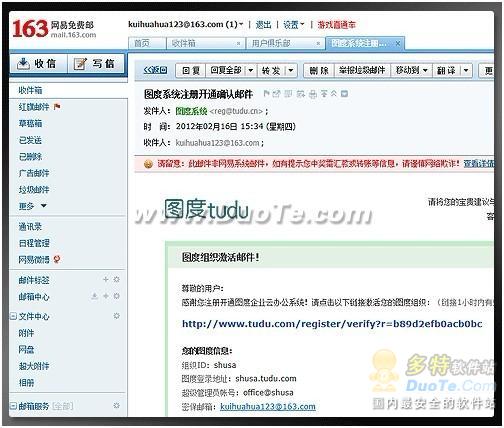
Task: Click the 翻译 translate button
Action: (446, 71)
